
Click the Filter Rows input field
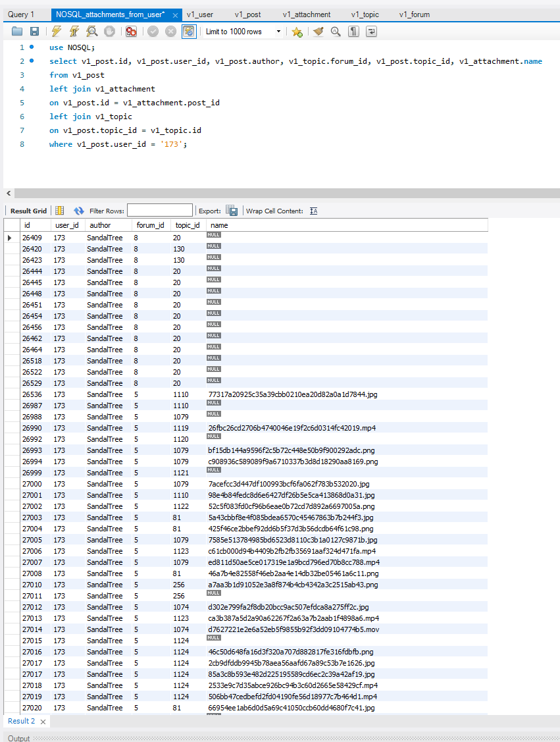(x=160, y=211)
